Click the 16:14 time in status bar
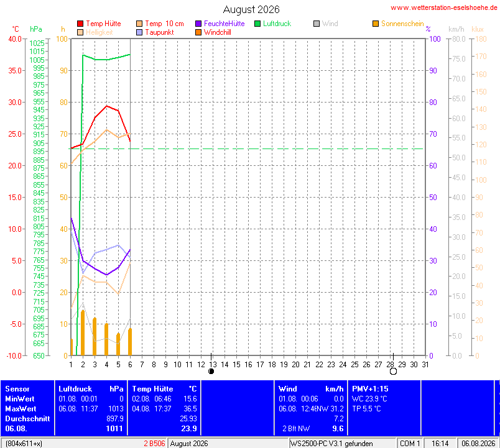500x448 pixels. (x=440, y=443)
